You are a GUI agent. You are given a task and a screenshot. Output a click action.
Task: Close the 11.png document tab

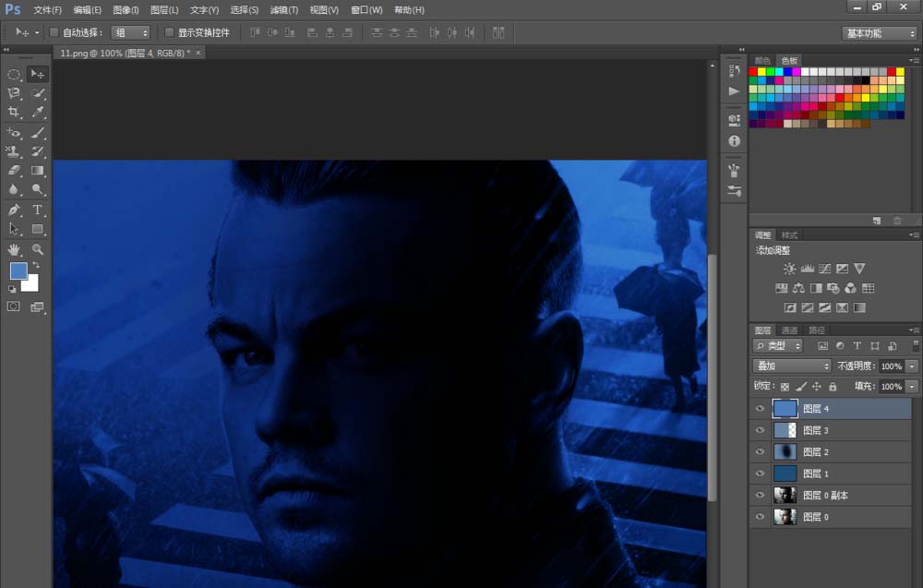pos(198,53)
